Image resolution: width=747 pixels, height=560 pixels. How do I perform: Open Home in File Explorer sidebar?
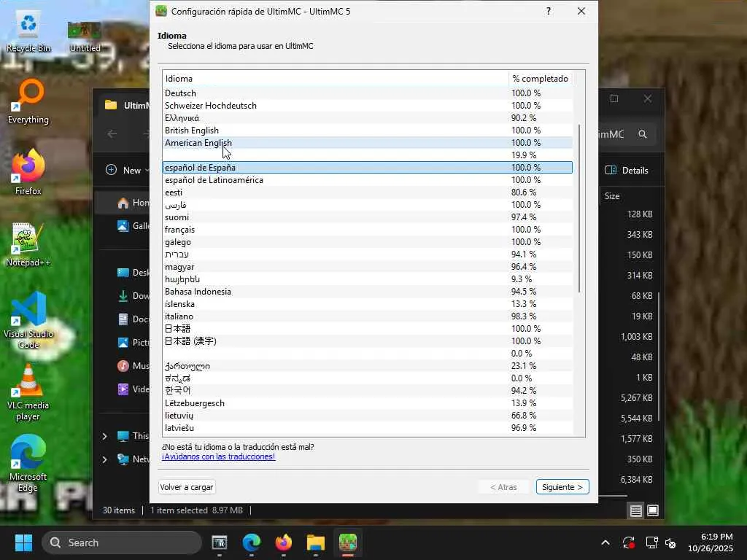point(133,203)
